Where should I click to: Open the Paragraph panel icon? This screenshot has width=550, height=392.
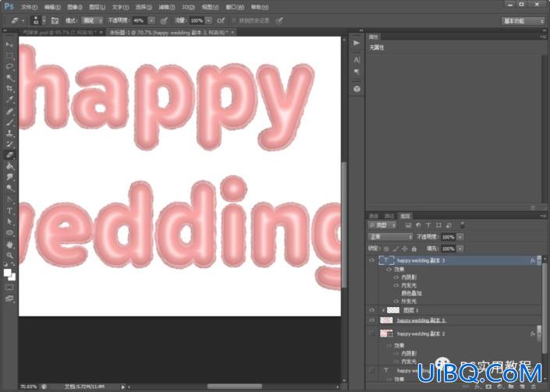pyautogui.click(x=357, y=72)
